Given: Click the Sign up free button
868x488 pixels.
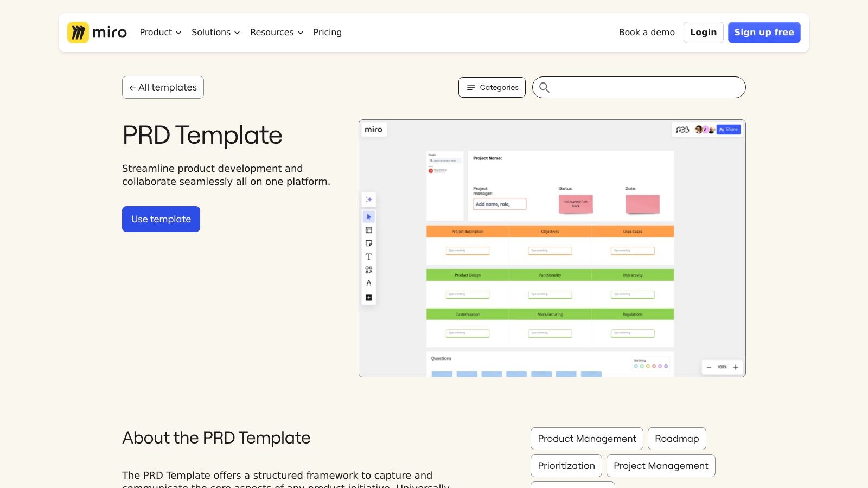Looking at the screenshot, I should click(x=764, y=33).
